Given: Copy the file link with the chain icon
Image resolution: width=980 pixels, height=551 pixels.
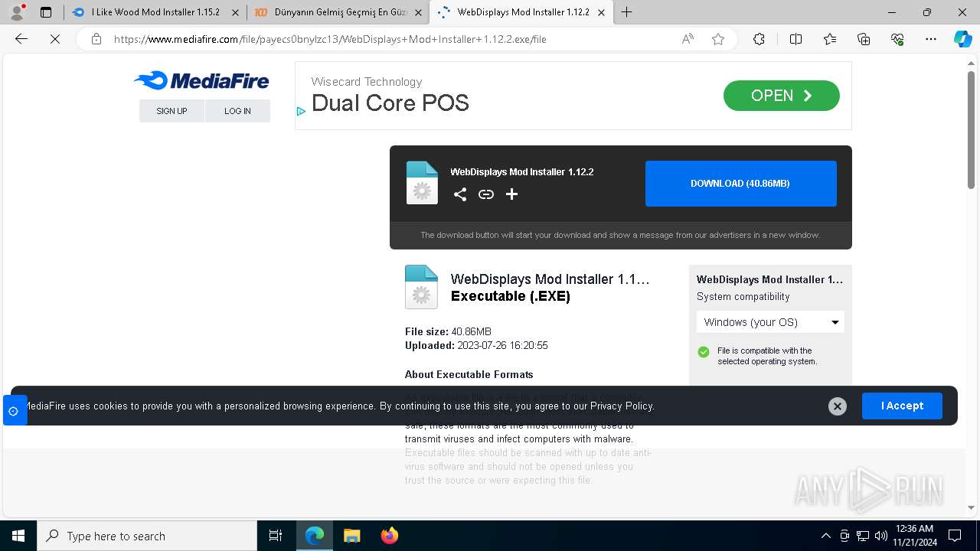Looking at the screenshot, I should (x=486, y=194).
